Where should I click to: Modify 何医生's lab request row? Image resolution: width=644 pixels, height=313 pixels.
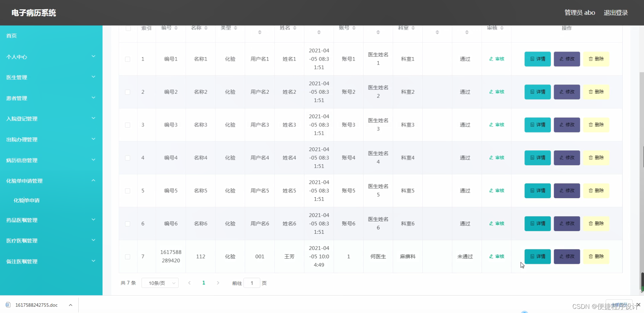pyautogui.click(x=567, y=257)
